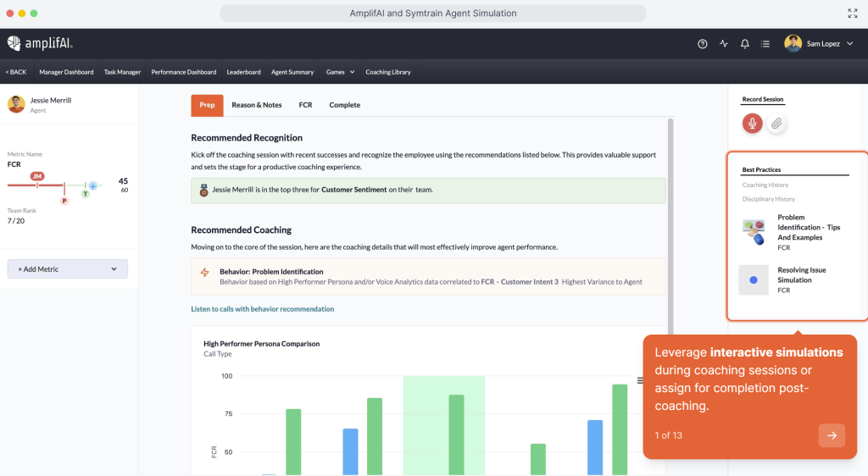Click the lightning bolt behavior icon
Screen dimensions: 868x476
[x=205, y=272]
